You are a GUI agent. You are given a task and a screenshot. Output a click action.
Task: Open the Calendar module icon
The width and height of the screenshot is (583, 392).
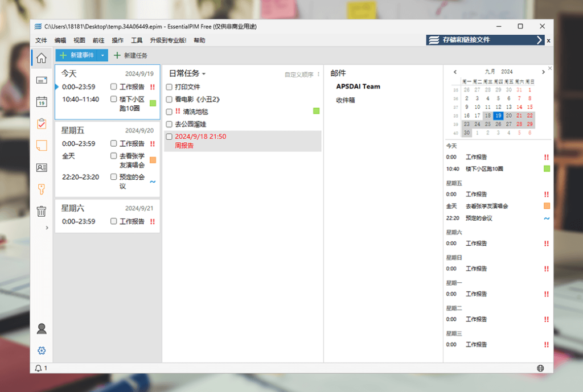click(41, 101)
